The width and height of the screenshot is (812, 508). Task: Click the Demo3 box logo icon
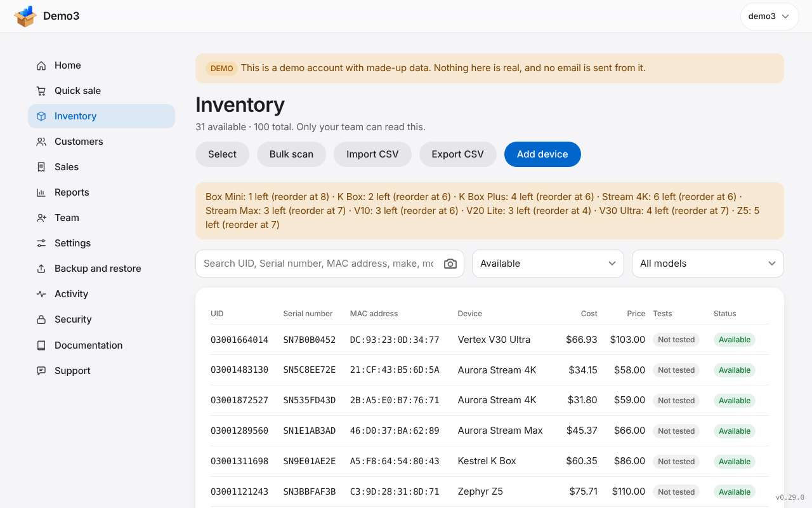click(25, 17)
